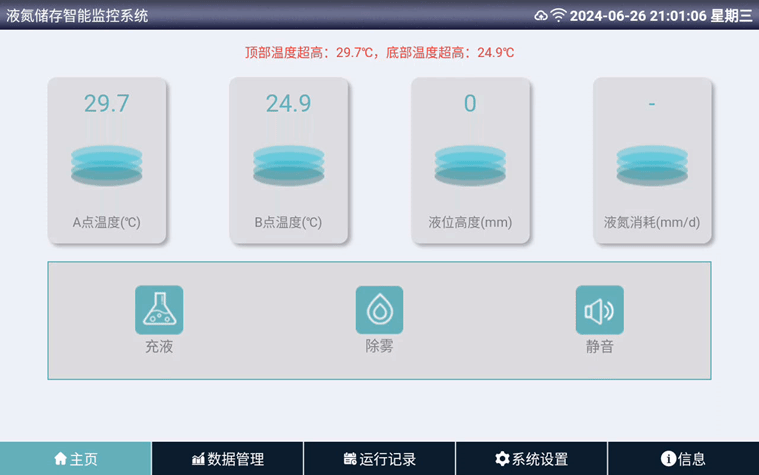Click the cloud sync icon in header

point(541,16)
